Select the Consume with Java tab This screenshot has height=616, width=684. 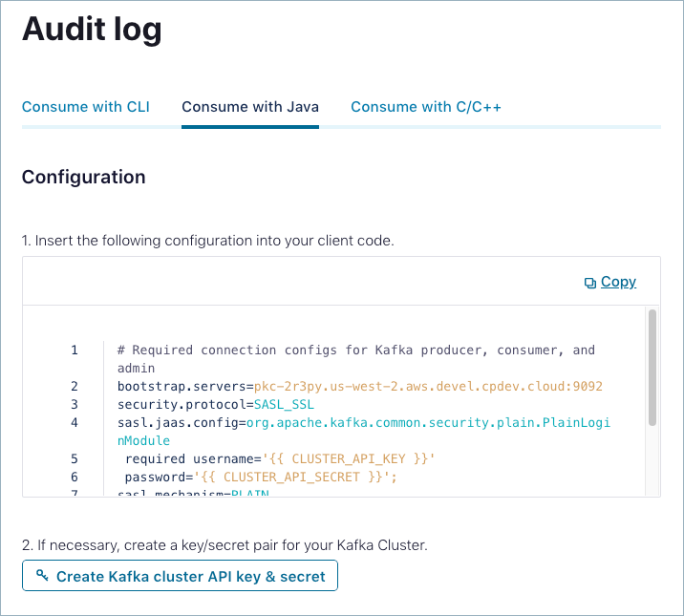(x=250, y=106)
